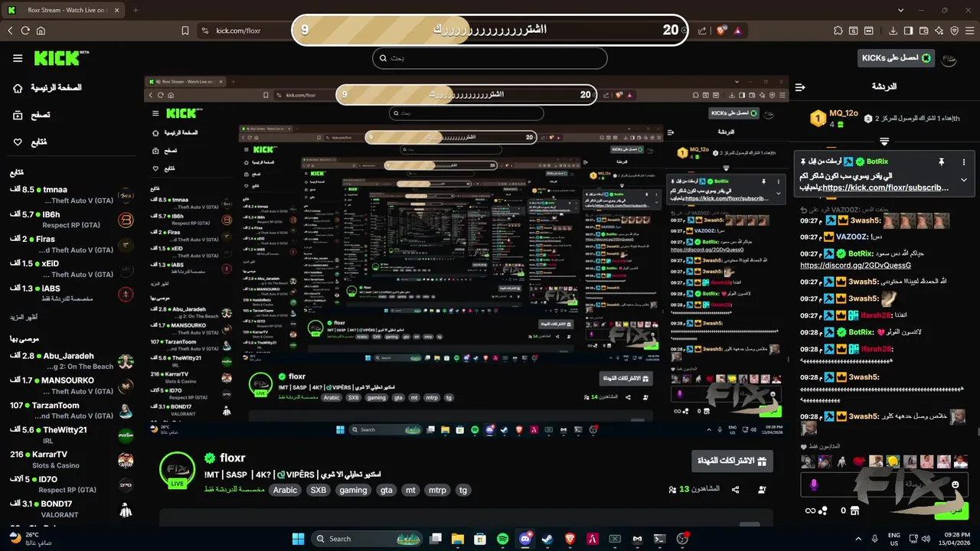This screenshot has width=980, height=551.
Task: Open a new browser tab
Action: point(136,10)
